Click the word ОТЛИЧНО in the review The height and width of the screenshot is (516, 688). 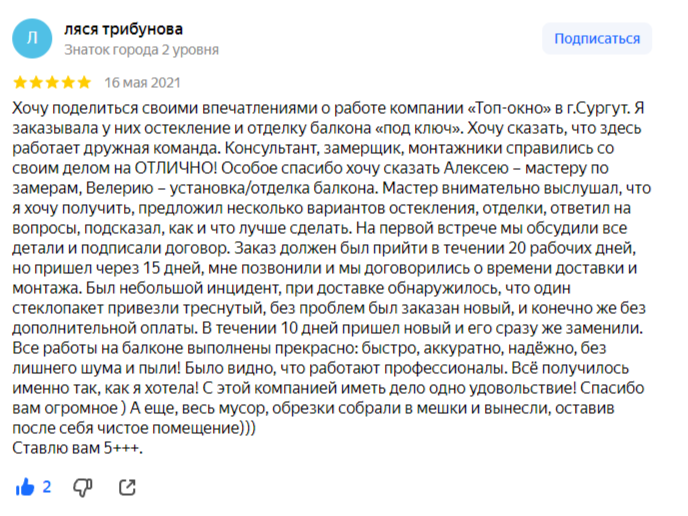175,168
